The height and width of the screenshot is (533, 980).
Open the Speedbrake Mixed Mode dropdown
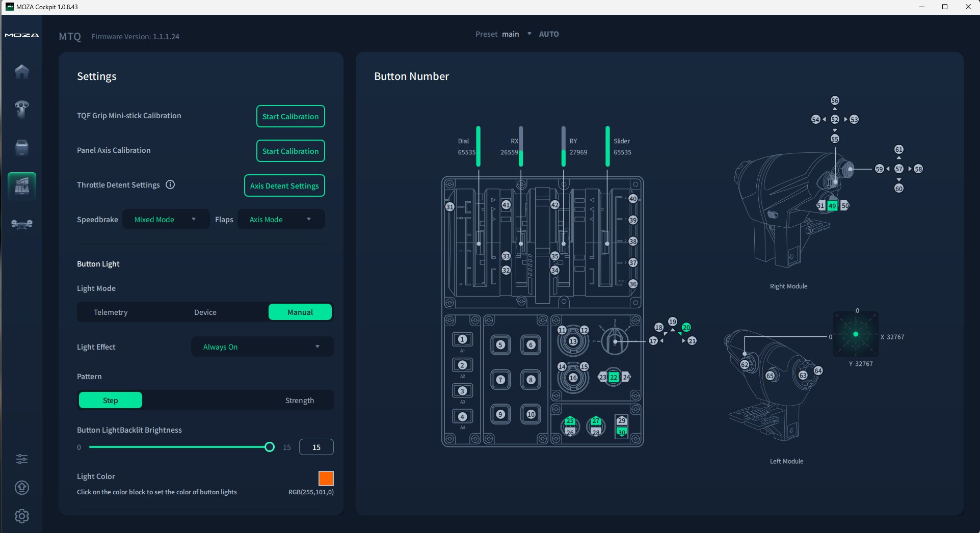pyautogui.click(x=166, y=220)
